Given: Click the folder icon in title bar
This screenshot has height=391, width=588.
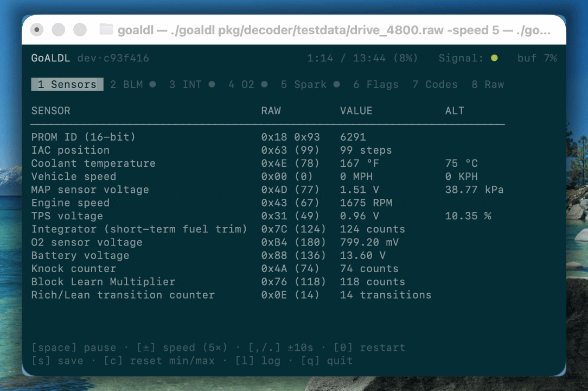Looking at the screenshot, I should point(106,29).
